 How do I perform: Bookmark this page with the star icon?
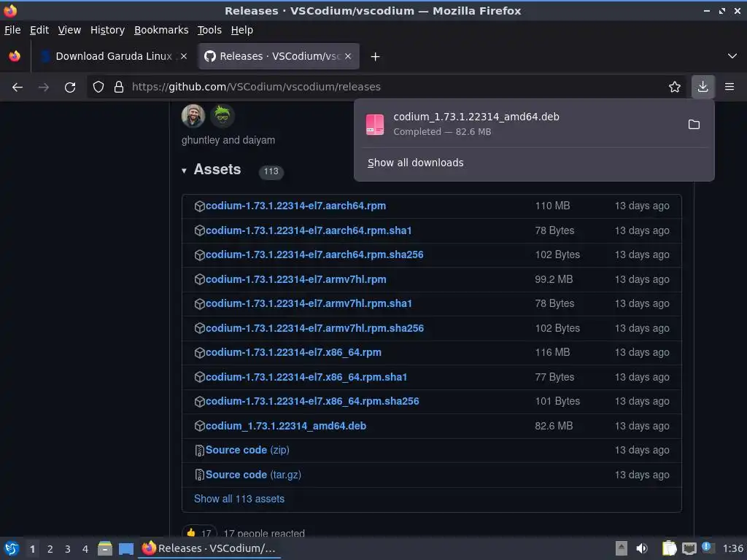(x=675, y=87)
